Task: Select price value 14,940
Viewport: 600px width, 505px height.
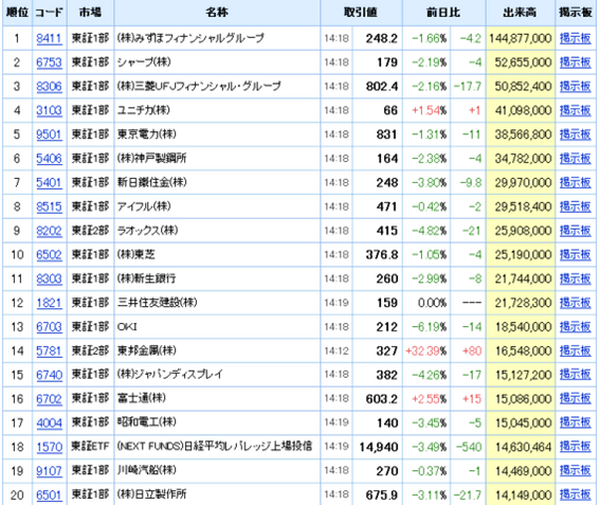Action: pyautogui.click(x=379, y=447)
